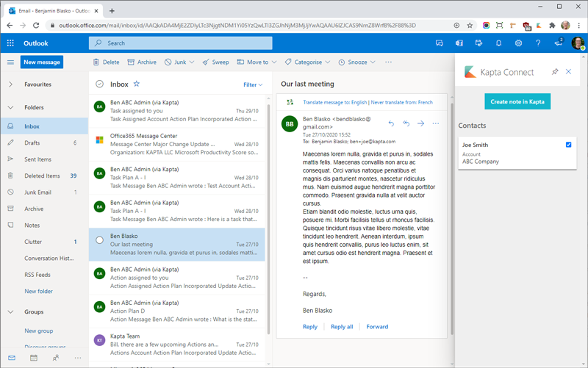The image size is (588, 368).
Task: Click Translate message to: English link
Action: [335, 102]
